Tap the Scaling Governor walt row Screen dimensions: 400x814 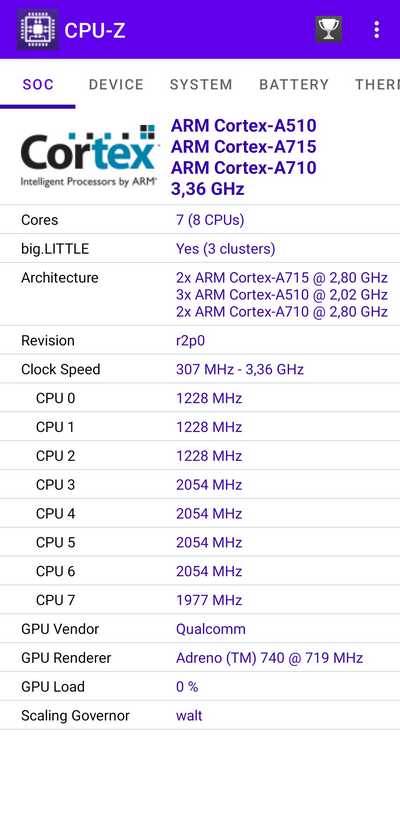[200, 715]
